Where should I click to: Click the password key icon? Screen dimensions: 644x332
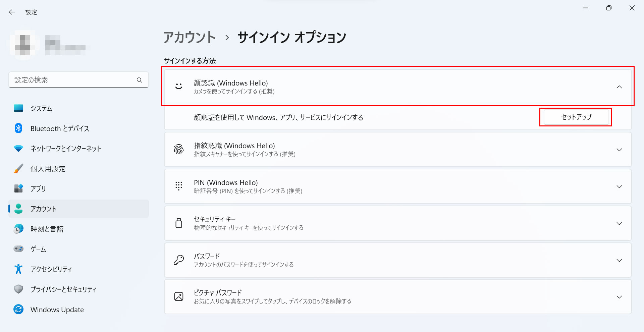(179, 260)
